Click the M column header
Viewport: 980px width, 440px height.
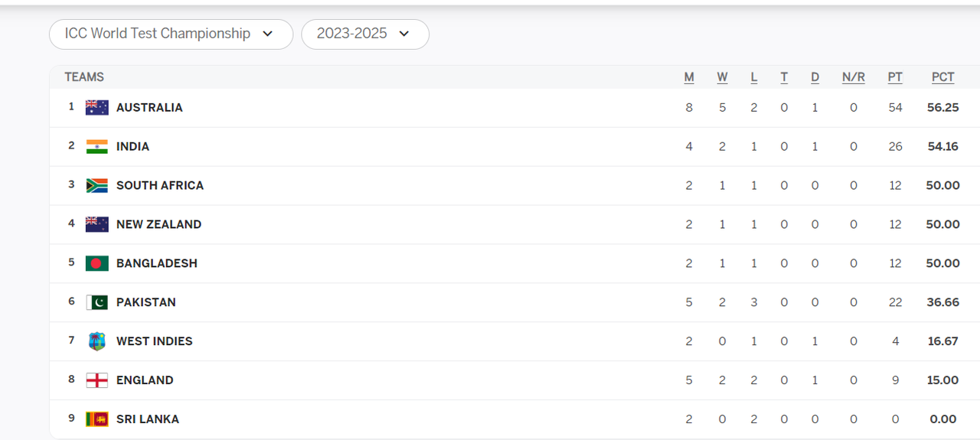click(689, 77)
